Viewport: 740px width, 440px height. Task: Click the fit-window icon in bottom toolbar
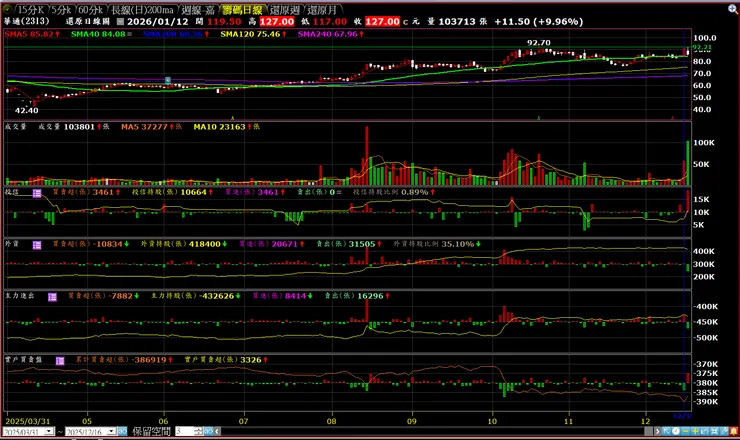point(714,431)
